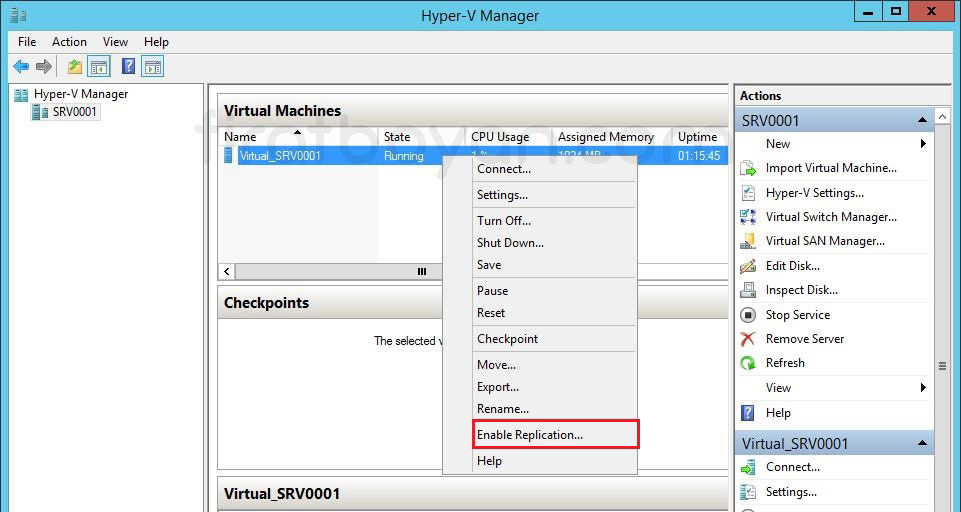Click the green Refresh icon

[748, 363]
